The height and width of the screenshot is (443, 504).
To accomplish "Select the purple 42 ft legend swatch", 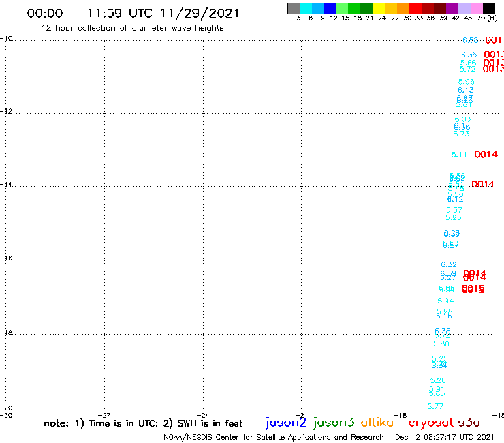I will click(452, 8).
